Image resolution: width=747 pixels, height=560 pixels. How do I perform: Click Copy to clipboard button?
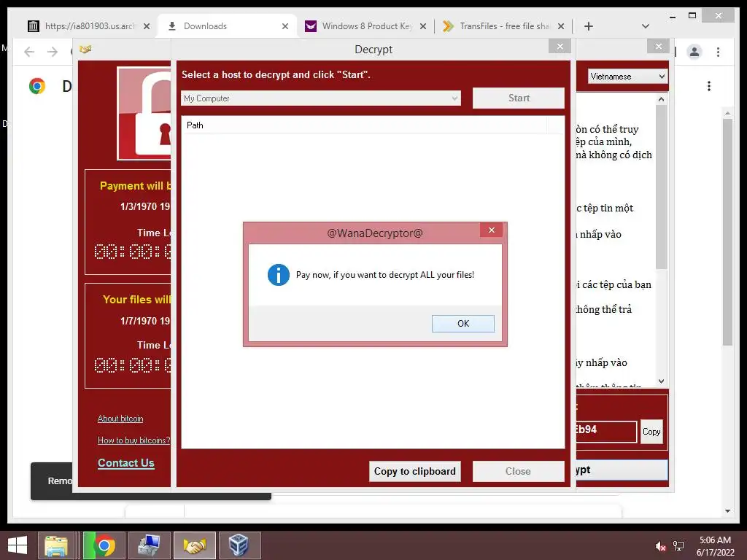click(x=414, y=472)
